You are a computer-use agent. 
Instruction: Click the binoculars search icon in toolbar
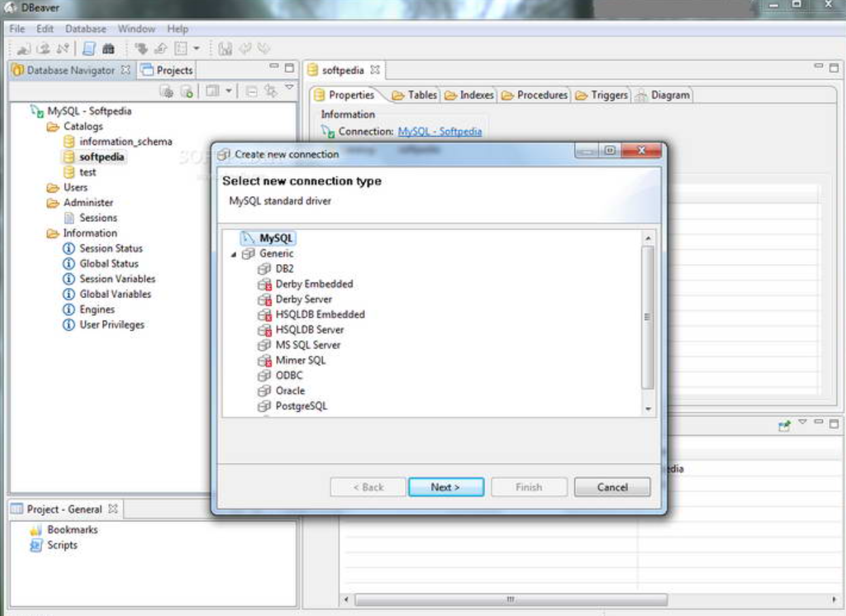(108, 49)
